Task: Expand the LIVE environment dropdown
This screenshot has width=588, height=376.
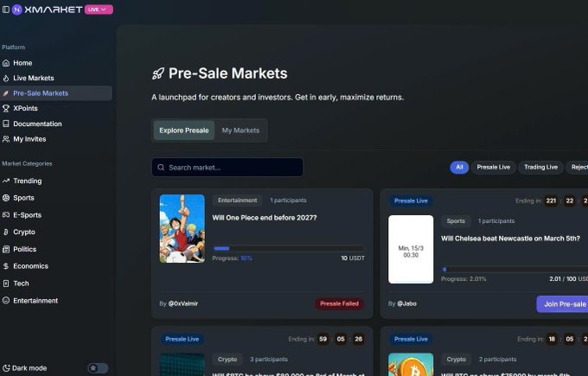Action: pos(99,10)
